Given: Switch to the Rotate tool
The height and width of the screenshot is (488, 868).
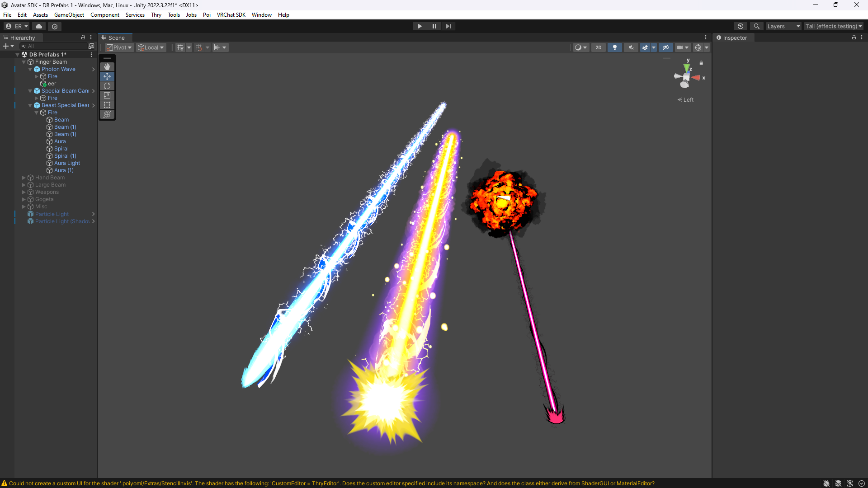Looking at the screenshot, I should (107, 86).
